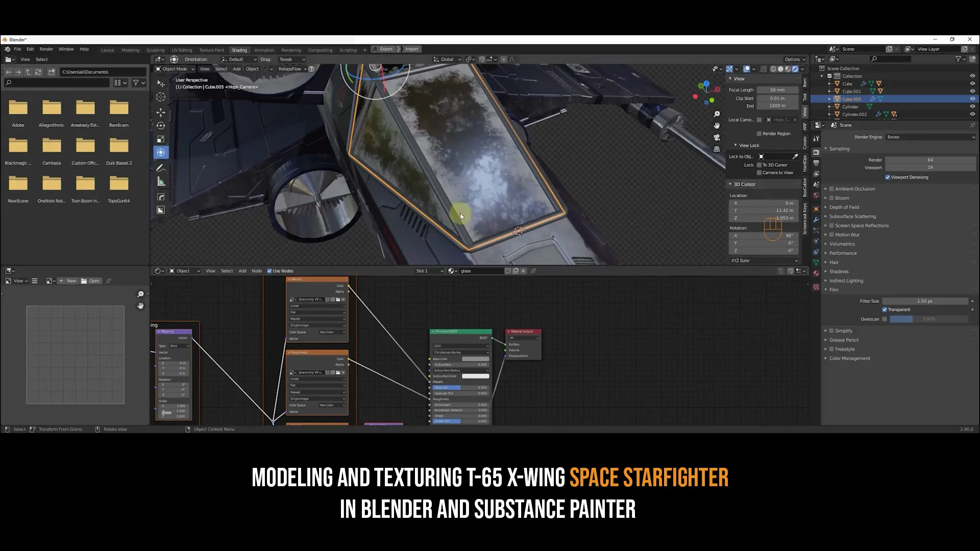The image size is (980, 551).
Task: Switch to the Layout workspace tab
Action: (107, 50)
